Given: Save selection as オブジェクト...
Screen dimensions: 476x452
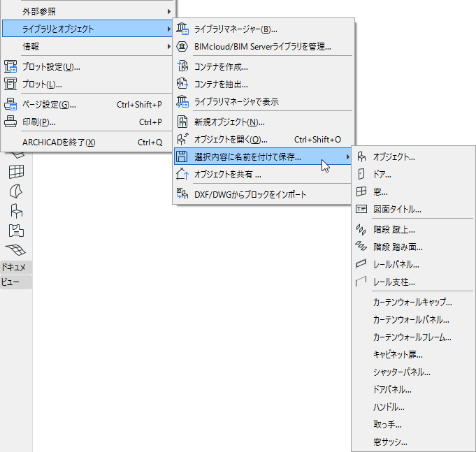Looking at the screenshot, I should coord(414,157).
